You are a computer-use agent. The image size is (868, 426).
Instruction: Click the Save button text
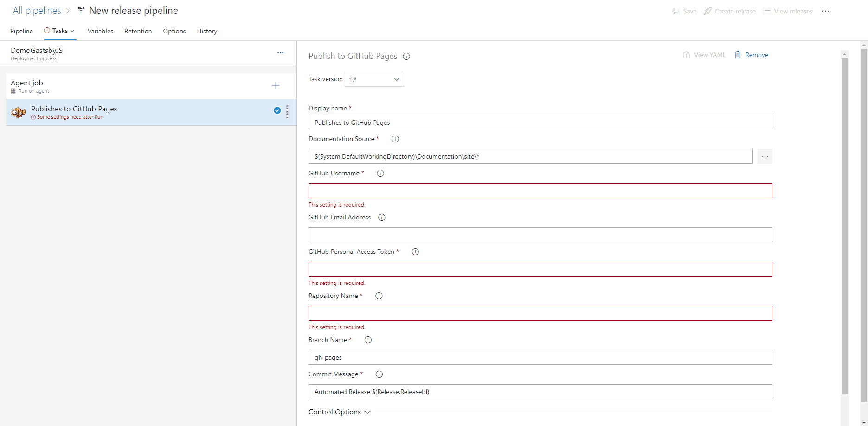pos(690,11)
